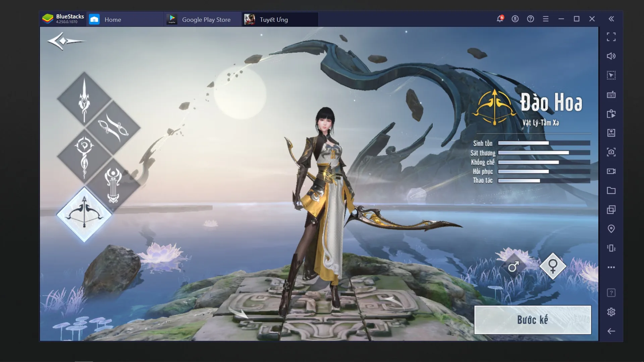Open BlueStacks notifications bell
Viewport: 644px width, 362px height.
500,19
